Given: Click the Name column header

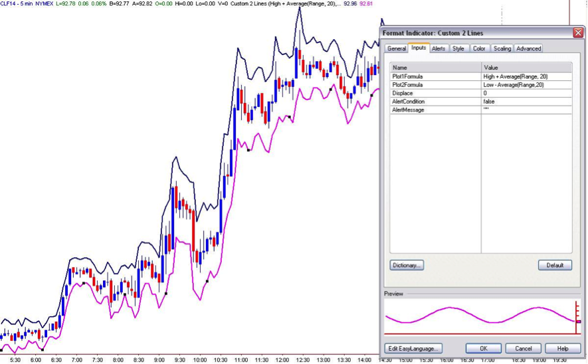Looking at the screenshot, I should 436,68.
